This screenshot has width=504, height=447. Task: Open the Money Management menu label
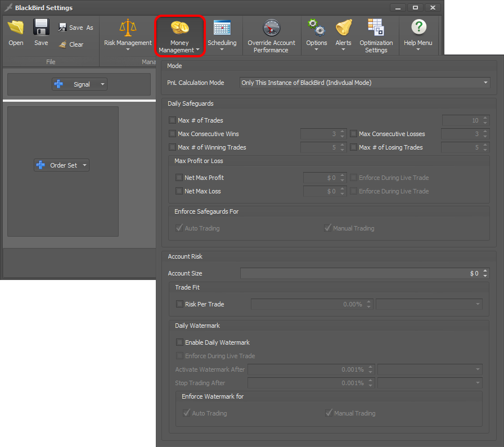pyautogui.click(x=177, y=47)
